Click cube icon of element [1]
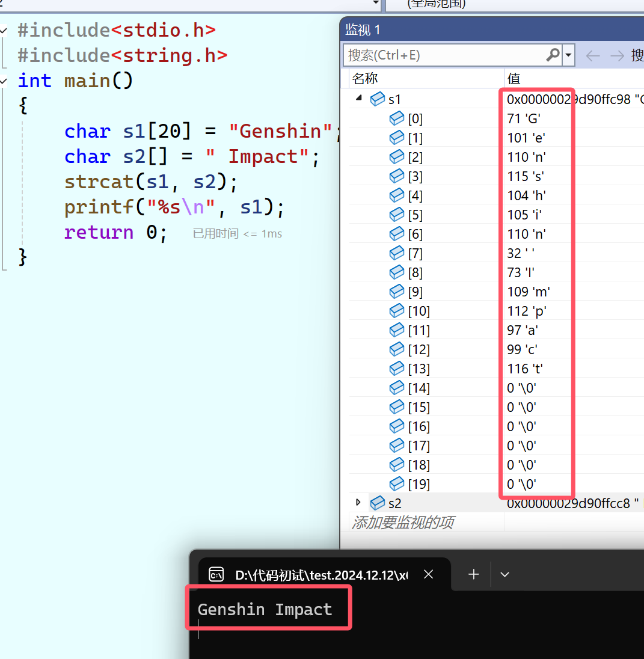The height and width of the screenshot is (659, 644). [x=397, y=138]
